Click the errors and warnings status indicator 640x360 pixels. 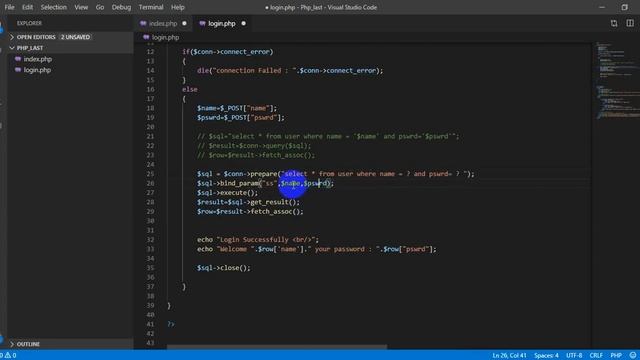9,356
